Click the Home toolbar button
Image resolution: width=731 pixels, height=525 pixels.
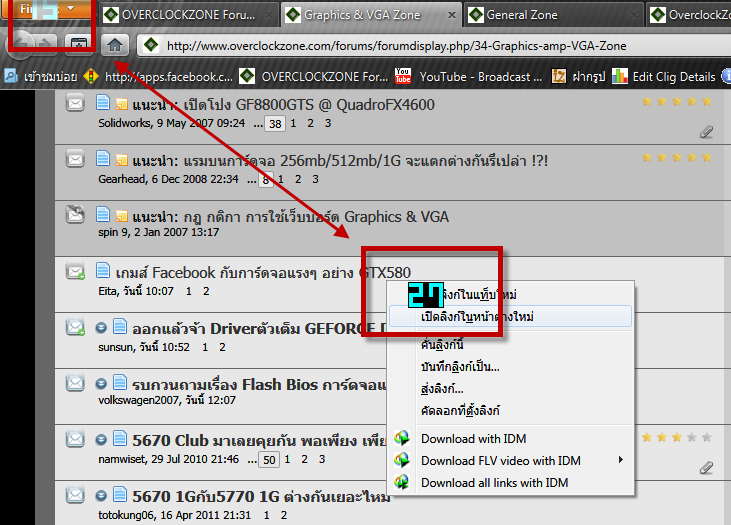[115, 45]
